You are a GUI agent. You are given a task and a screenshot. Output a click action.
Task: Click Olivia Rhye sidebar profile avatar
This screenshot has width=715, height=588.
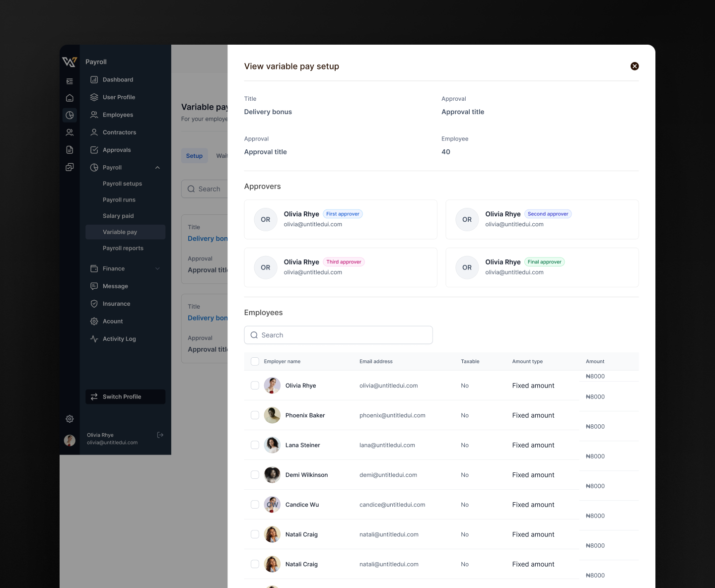click(x=70, y=440)
